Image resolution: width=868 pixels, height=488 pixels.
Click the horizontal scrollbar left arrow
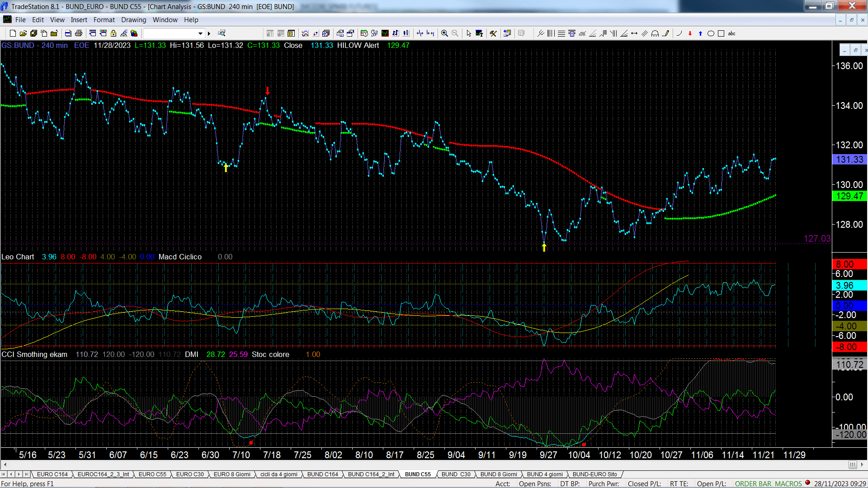coord(5,465)
